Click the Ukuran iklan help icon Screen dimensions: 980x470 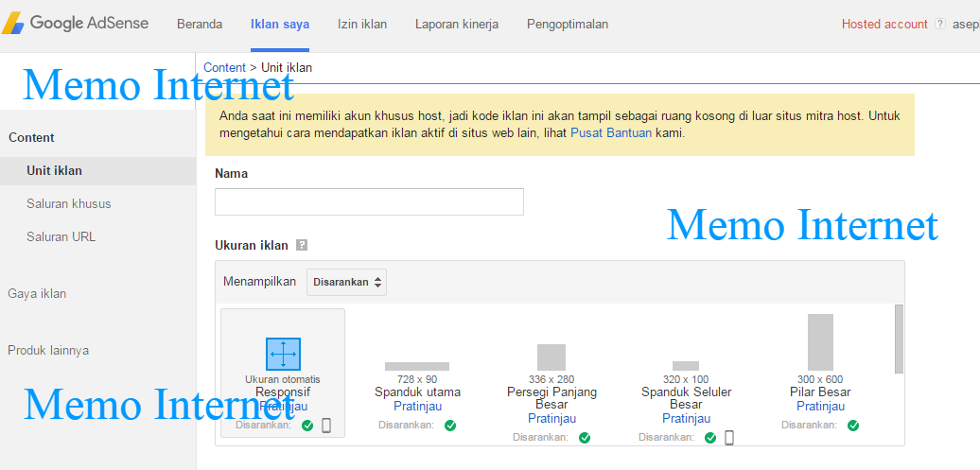[x=302, y=245]
